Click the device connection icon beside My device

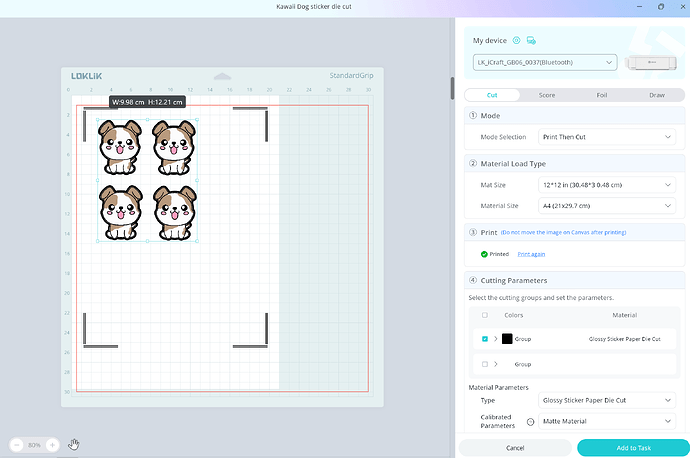point(531,41)
